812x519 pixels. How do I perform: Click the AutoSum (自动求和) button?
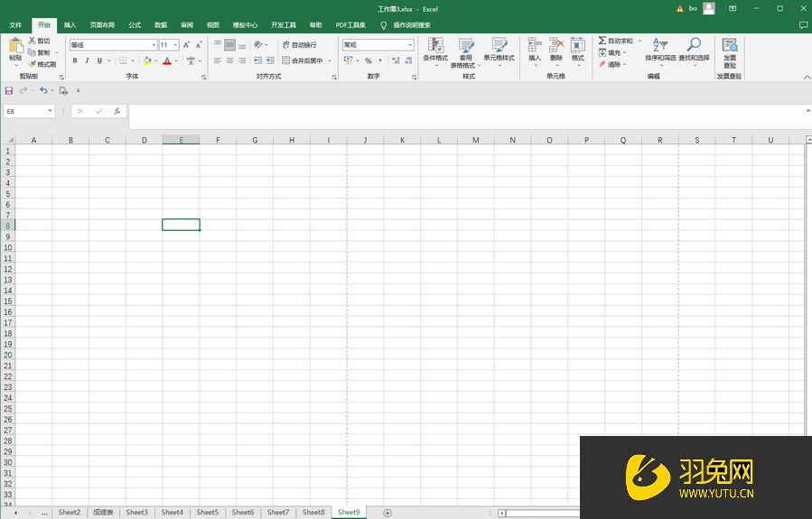click(615, 41)
